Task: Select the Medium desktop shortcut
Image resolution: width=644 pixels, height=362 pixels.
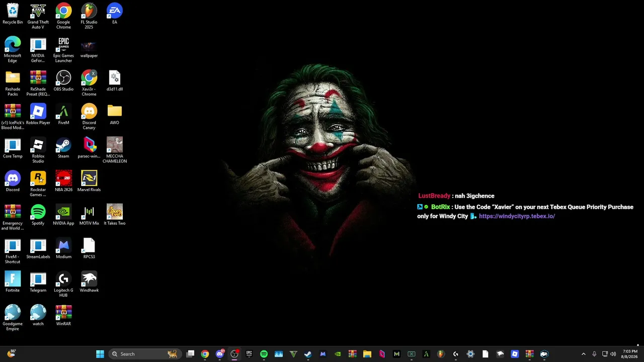Action: coord(63,249)
